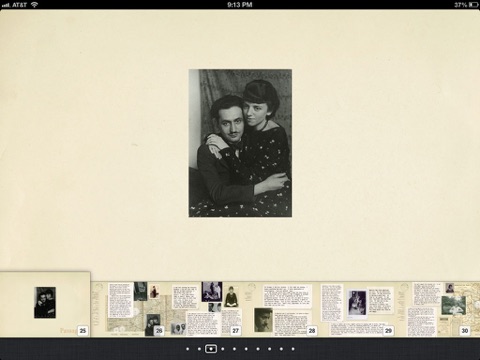Screen dimensions: 480x360
Task: Jump to page 26 badge
Action: [159, 331]
